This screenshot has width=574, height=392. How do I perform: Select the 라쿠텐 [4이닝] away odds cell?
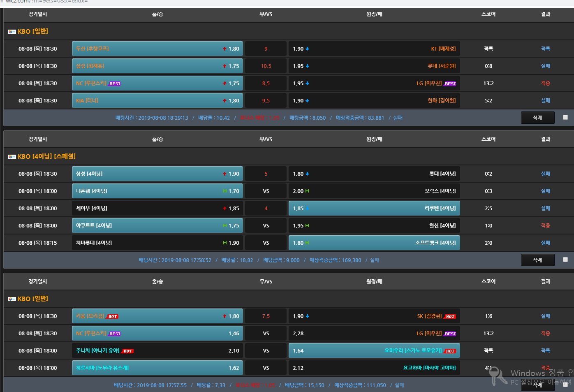[x=374, y=209]
